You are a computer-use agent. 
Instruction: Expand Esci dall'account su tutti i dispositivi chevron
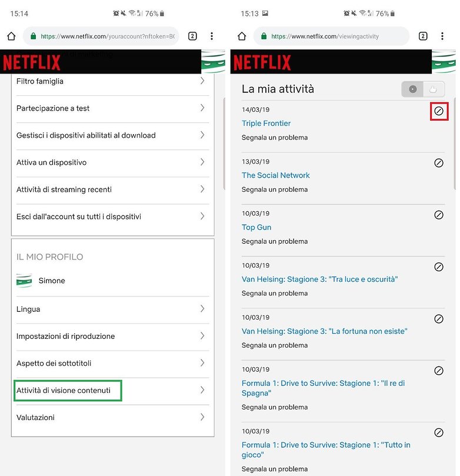coord(202,216)
